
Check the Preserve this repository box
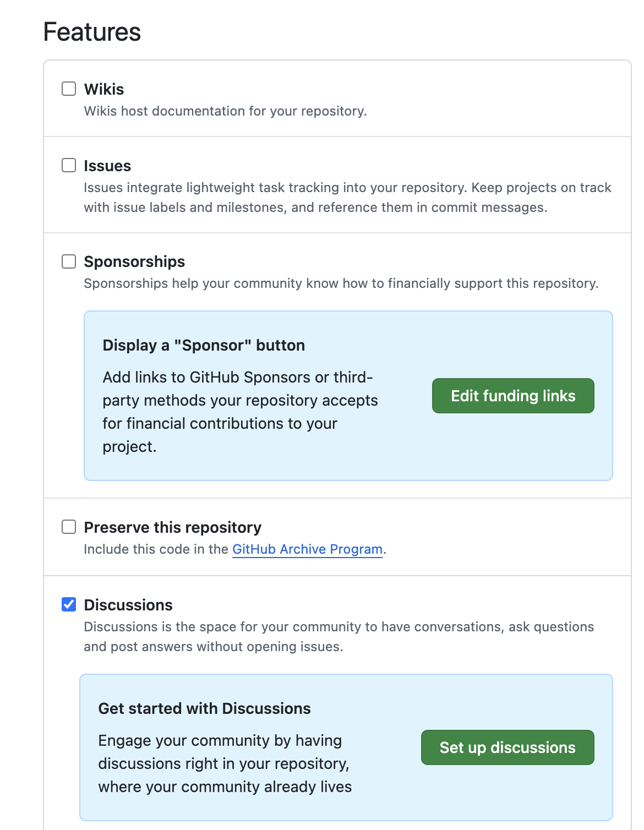click(69, 527)
